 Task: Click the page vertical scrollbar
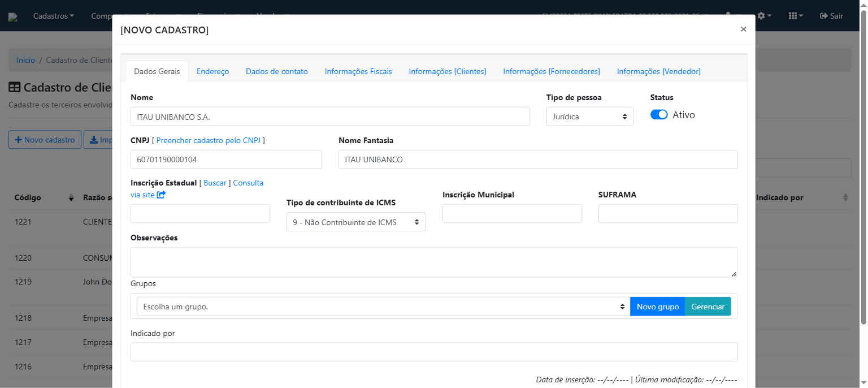863,167
